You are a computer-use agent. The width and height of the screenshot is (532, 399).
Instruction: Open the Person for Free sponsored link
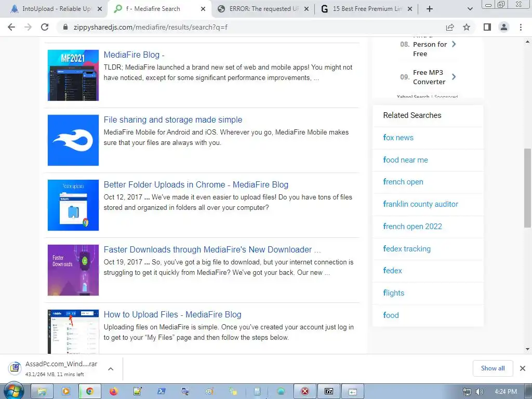[x=430, y=47]
